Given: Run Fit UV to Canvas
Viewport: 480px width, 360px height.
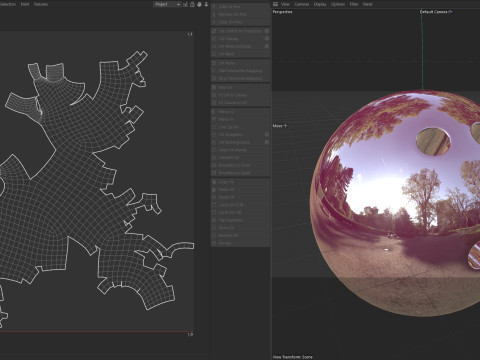Looking at the screenshot, I should [x=240, y=95].
